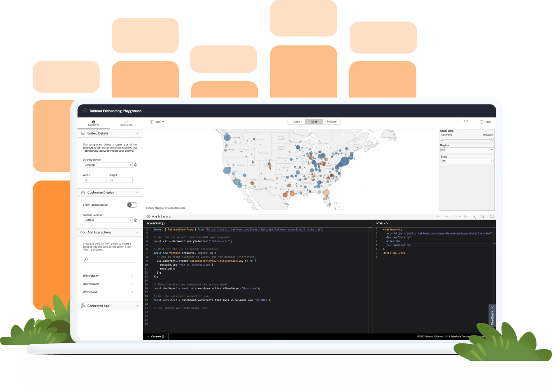Image resolution: width=557 pixels, height=392 pixels.
Task: Expand the Worksheet snippets list
Action: [132, 276]
